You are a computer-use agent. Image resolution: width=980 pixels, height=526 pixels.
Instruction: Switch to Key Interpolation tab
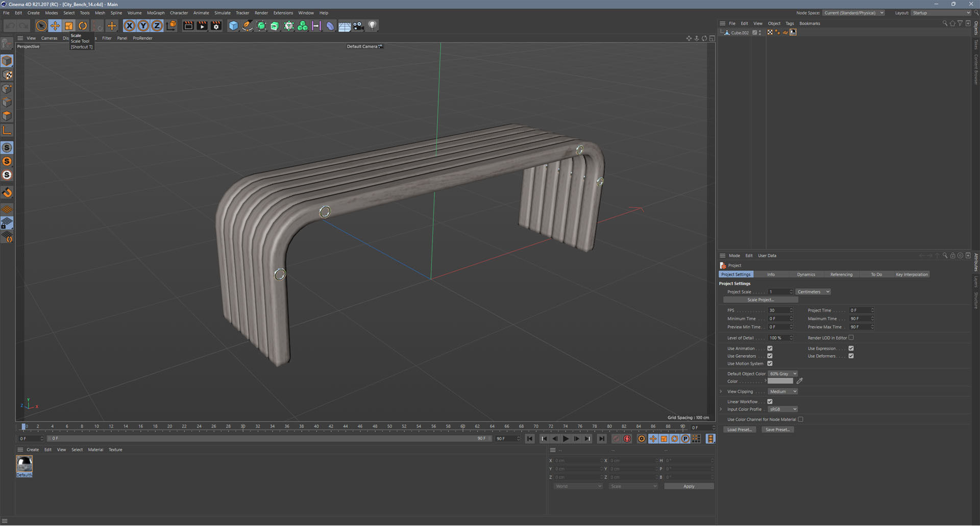[x=912, y=274]
